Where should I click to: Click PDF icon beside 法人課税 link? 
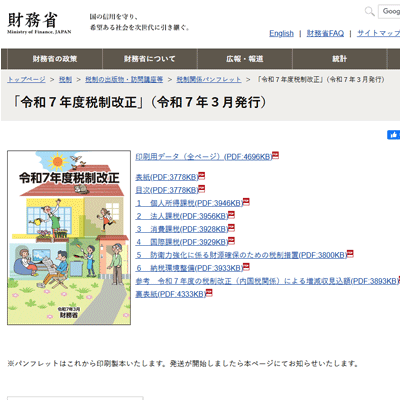click(x=231, y=215)
